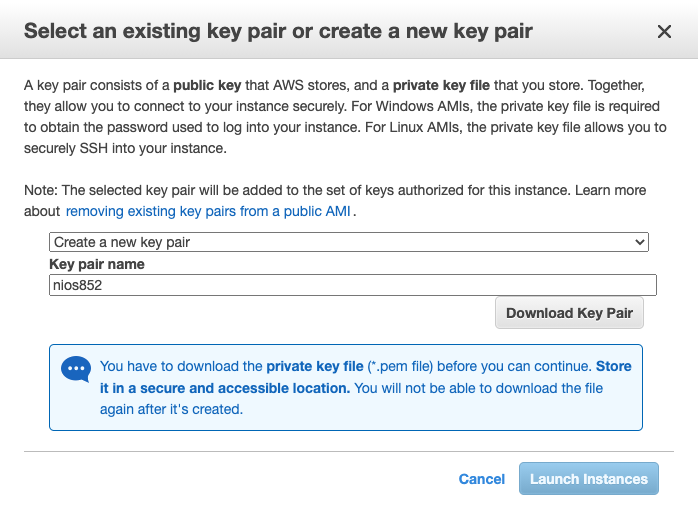Click the 'Note:' text before the link

pyautogui.click(x=41, y=190)
